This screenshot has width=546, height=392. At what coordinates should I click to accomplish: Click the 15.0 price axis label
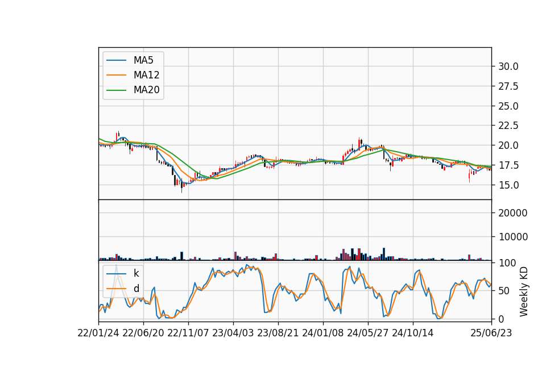[x=508, y=185]
